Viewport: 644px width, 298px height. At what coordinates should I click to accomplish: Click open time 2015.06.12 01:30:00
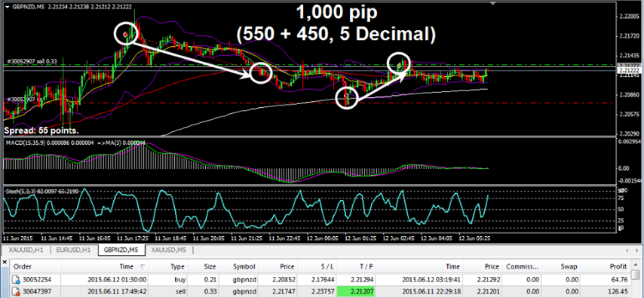(x=118, y=281)
